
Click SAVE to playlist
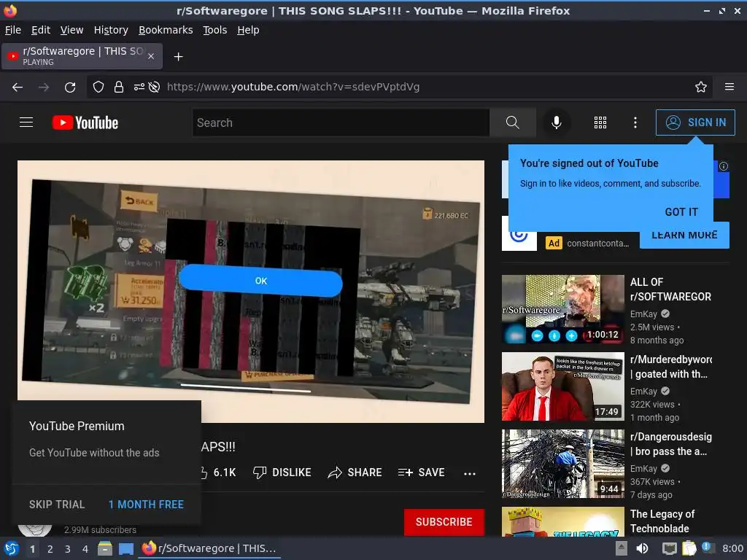point(421,472)
